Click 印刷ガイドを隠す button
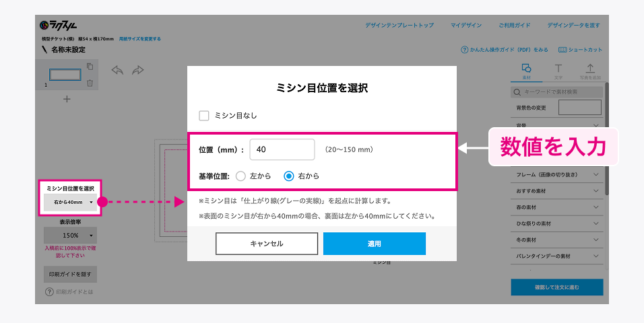Viewport: 644px width, 323px height. coord(70,274)
